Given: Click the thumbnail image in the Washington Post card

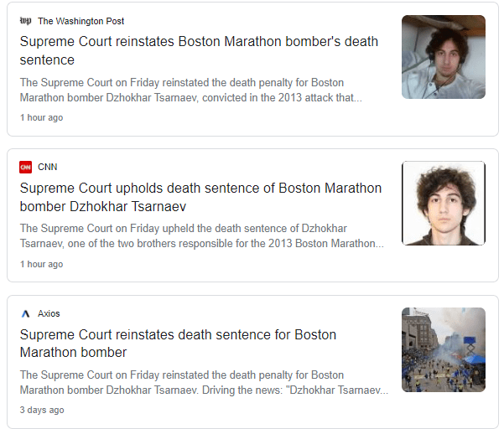Looking at the screenshot, I should point(443,57).
